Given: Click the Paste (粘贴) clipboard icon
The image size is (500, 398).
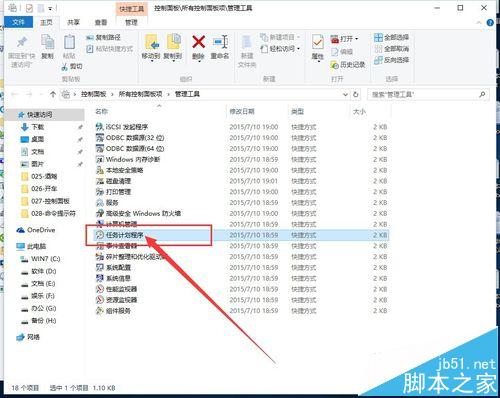Looking at the screenshot, I should coord(69,42).
